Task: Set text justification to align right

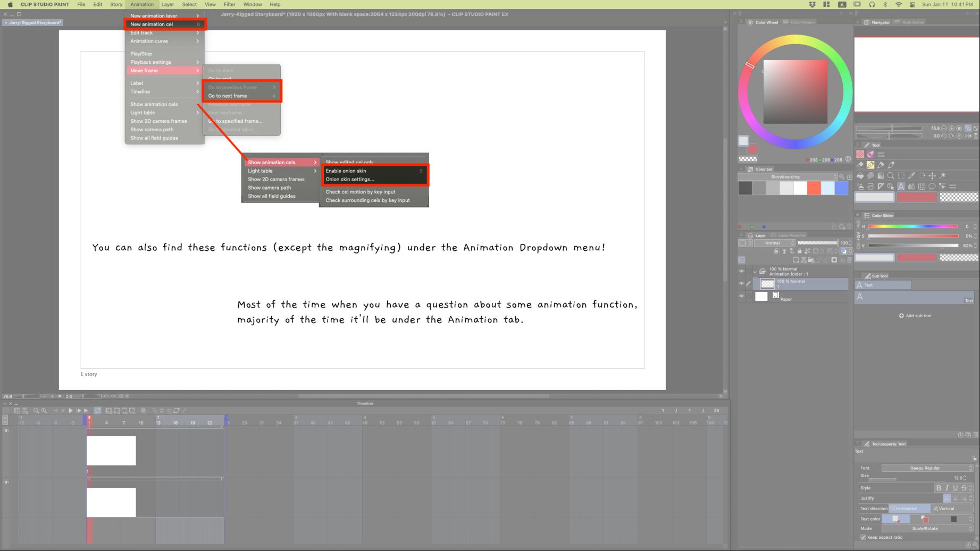Action: pos(964,498)
